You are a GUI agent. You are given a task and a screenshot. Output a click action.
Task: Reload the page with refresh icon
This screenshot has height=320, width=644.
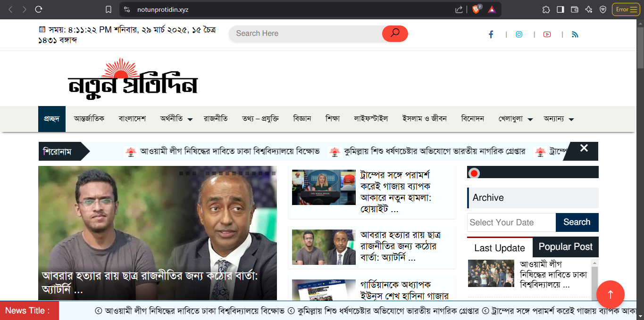click(39, 9)
